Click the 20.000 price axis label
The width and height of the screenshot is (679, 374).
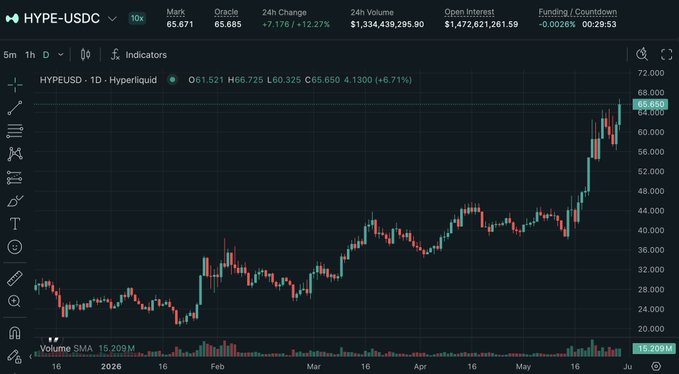point(651,329)
